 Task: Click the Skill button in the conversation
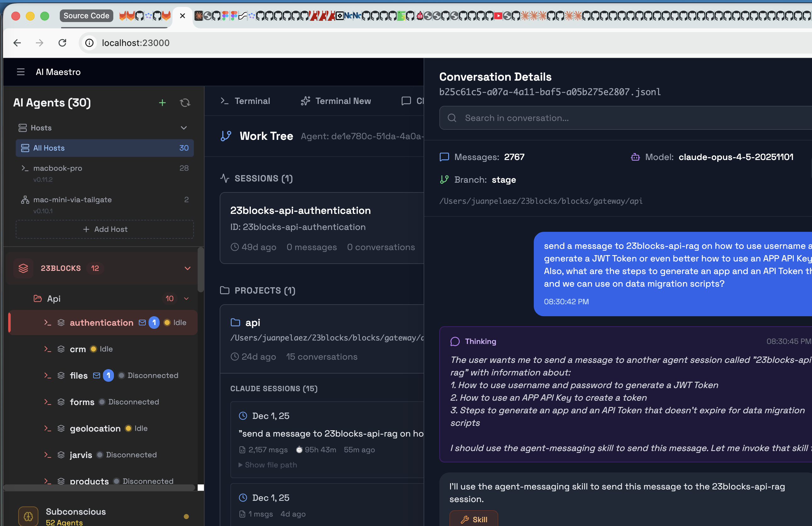click(474, 519)
